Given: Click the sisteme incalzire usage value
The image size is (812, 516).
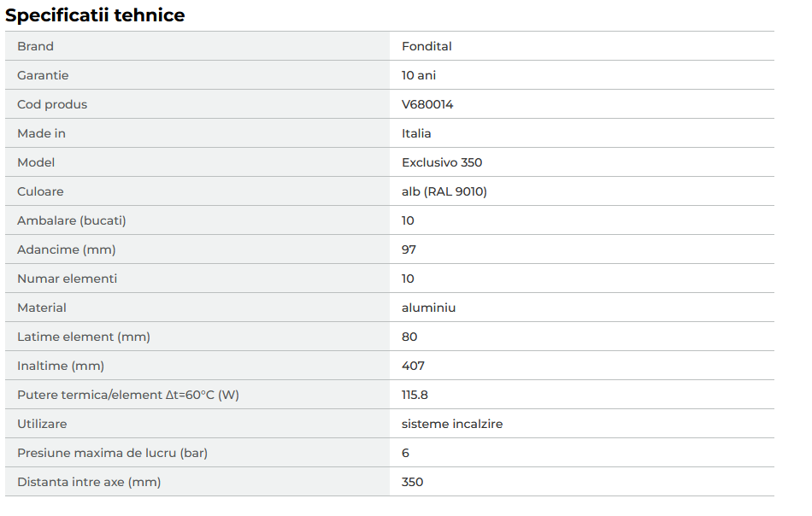Looking at the screenshot, I should point(451,424).
